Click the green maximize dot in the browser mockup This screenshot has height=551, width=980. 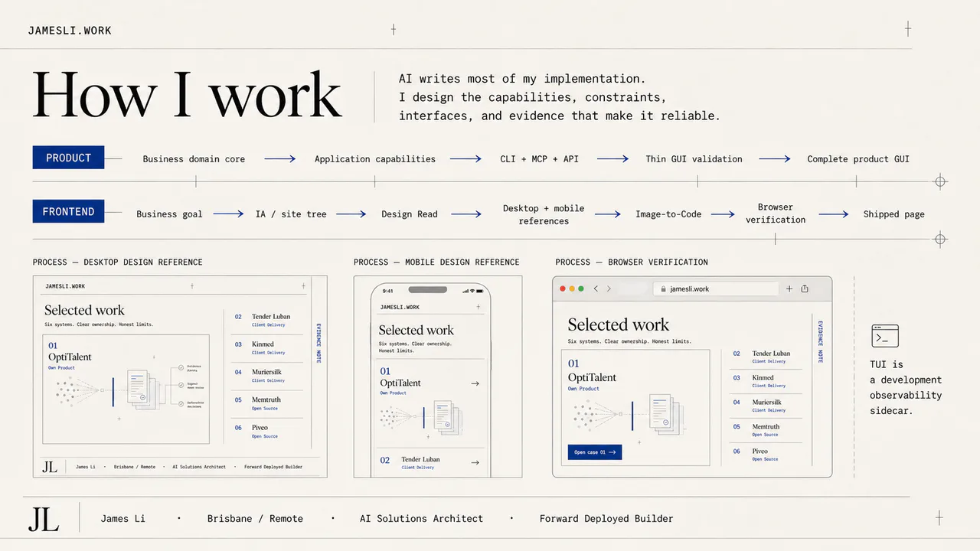click(x=582, y=289)
